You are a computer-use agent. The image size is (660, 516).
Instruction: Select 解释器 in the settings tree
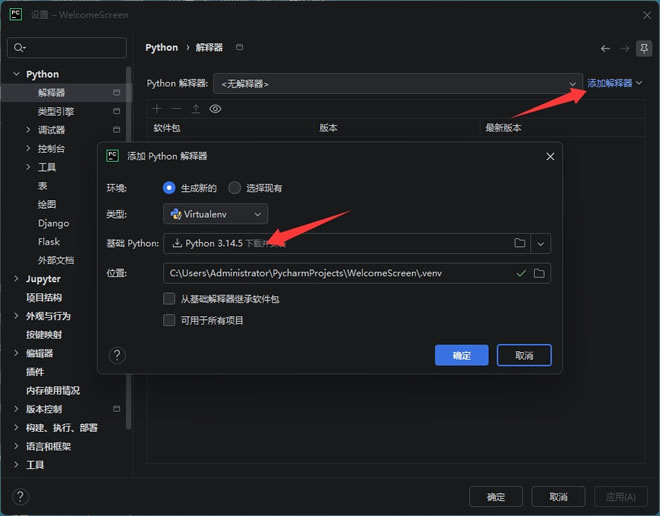[51, 93]
